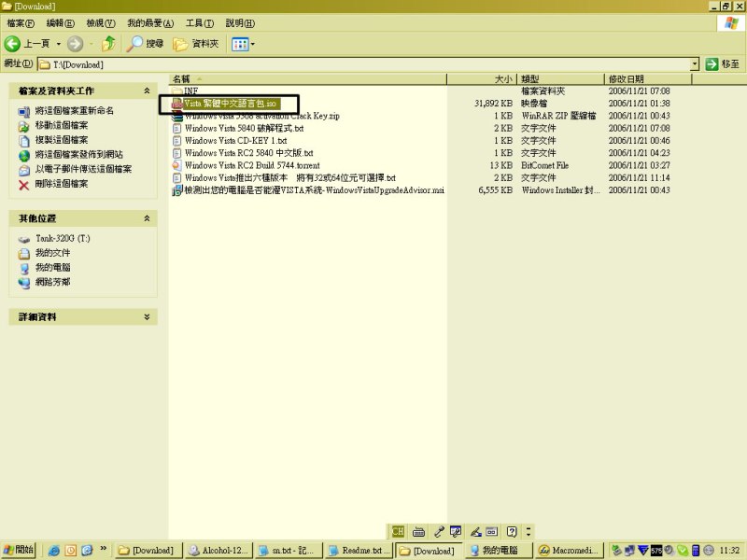Open 我的文件 in other places
747x560 pixels.
52,253
